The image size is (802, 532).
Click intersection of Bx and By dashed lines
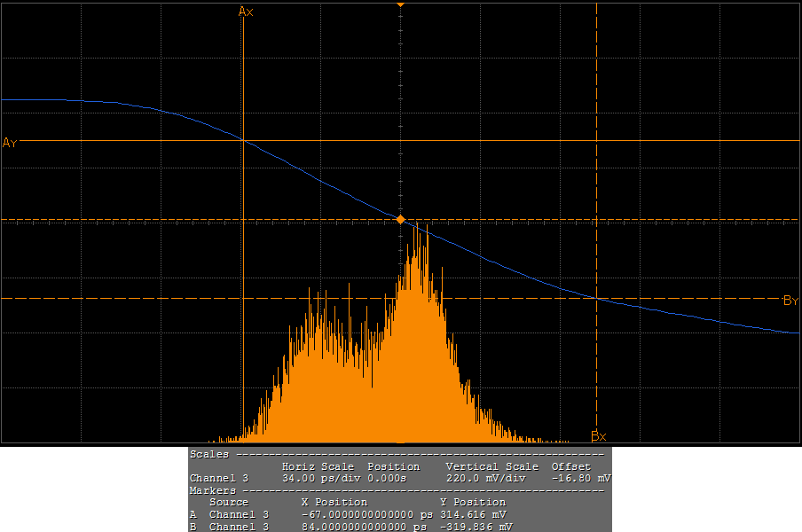click(x=596, y=299)
